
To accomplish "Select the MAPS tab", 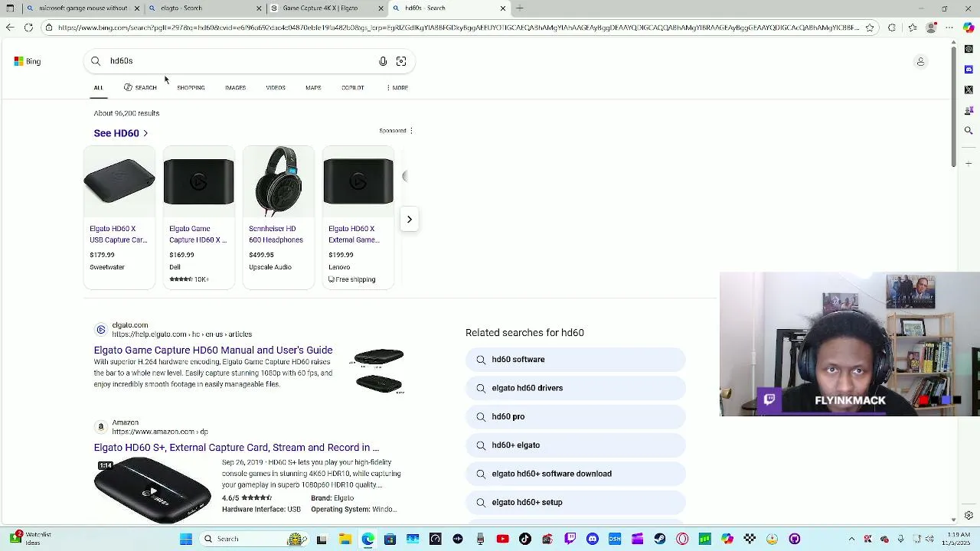I will pyautogui.click(x=313, y=88).
